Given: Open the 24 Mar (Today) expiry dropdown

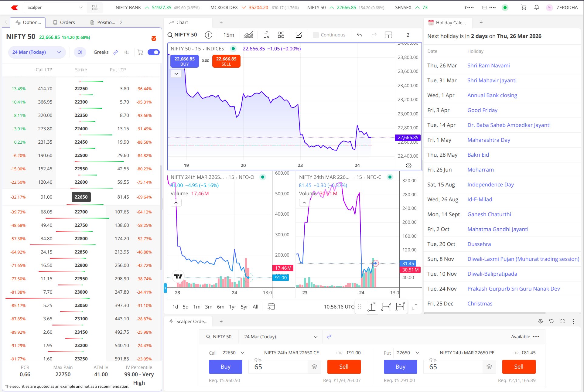Looking at the screenshot, I should (x=37, y=52).
